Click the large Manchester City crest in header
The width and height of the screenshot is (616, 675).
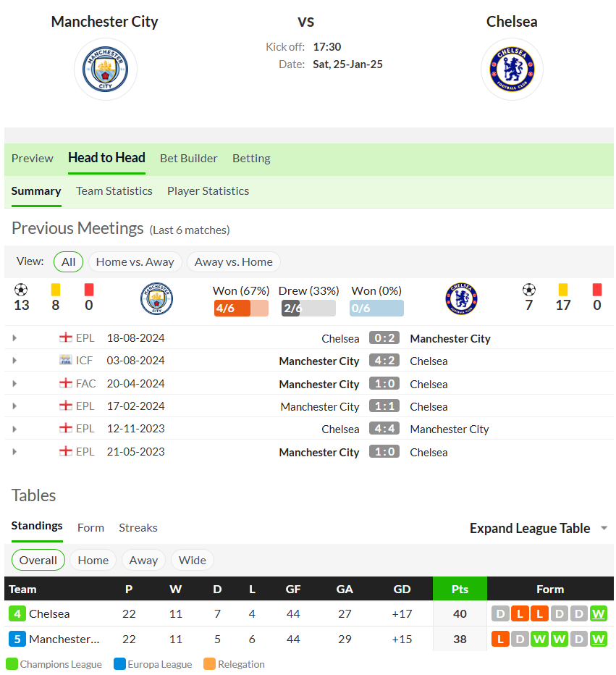[x=106, y=69]
